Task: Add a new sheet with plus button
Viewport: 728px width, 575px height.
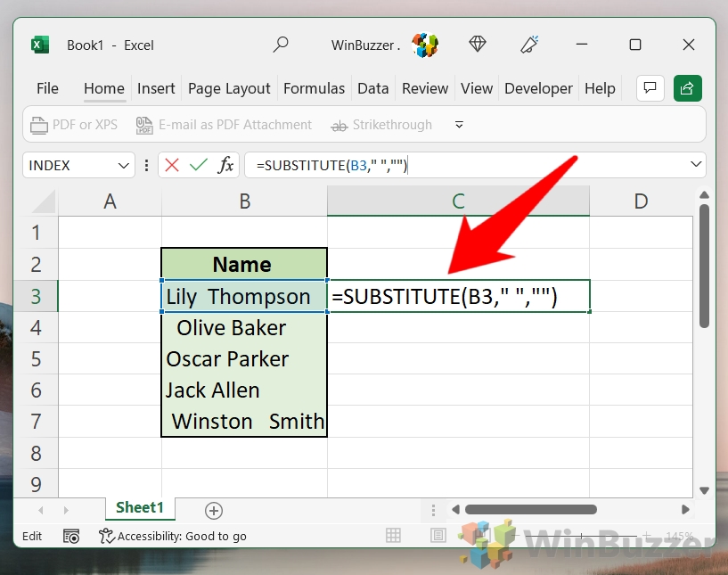Action: 214,511
